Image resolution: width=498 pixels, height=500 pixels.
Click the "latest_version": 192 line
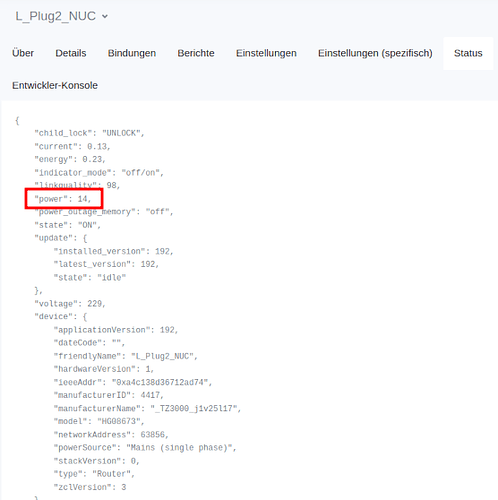tap(106, 264)
